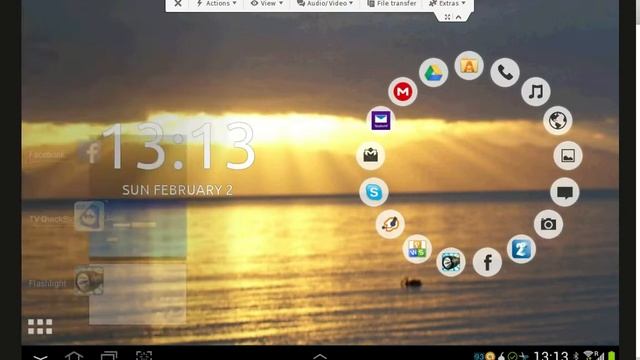Screen dimensions: 640x360
Task: Open the Audio/Video dropdown menu
Action: coord(325,3)
